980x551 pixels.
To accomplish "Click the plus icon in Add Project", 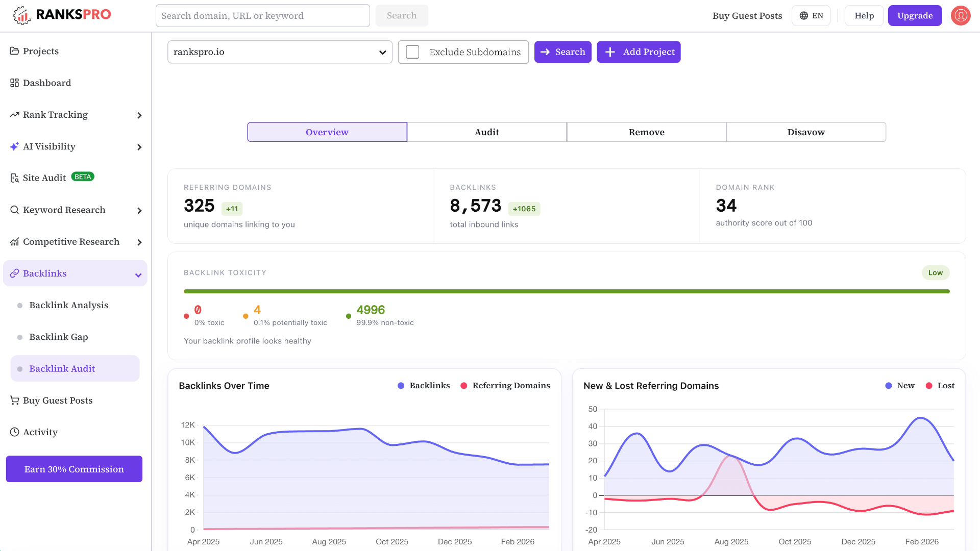I will (610, 52).
